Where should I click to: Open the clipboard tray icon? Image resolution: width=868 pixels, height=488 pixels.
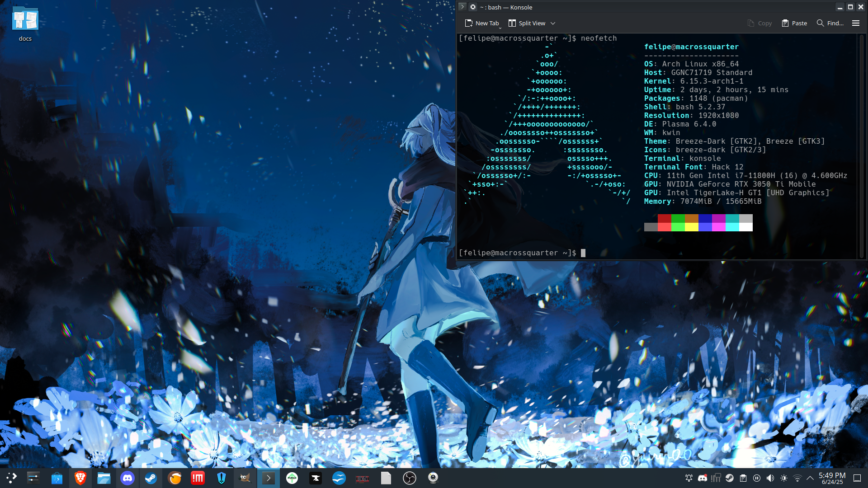pos(743,478)
